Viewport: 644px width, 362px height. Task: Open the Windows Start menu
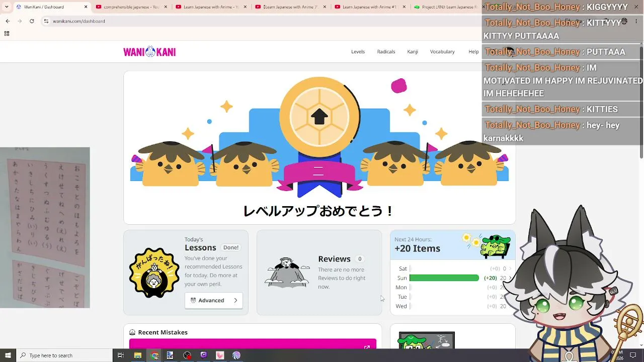point(8,355)
